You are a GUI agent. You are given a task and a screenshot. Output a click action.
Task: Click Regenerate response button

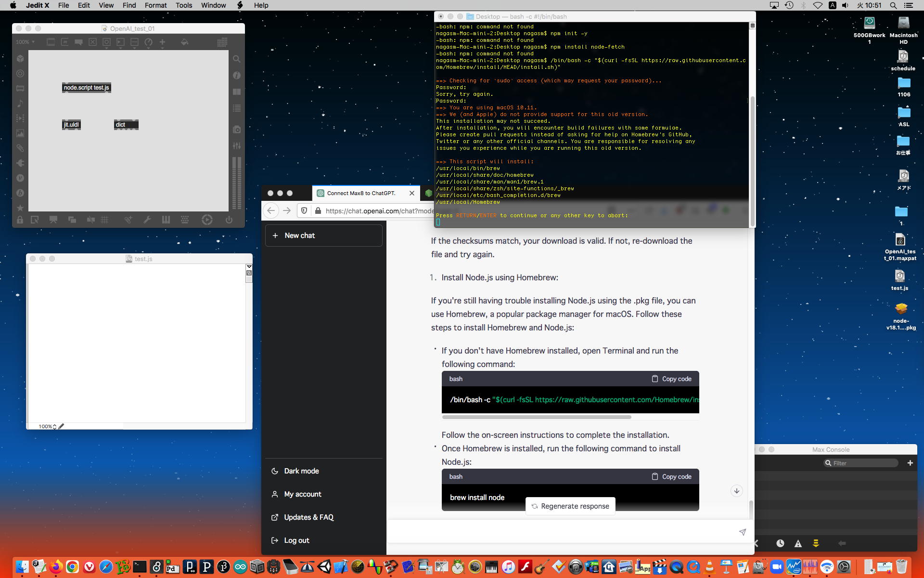[x=570, y=506]
